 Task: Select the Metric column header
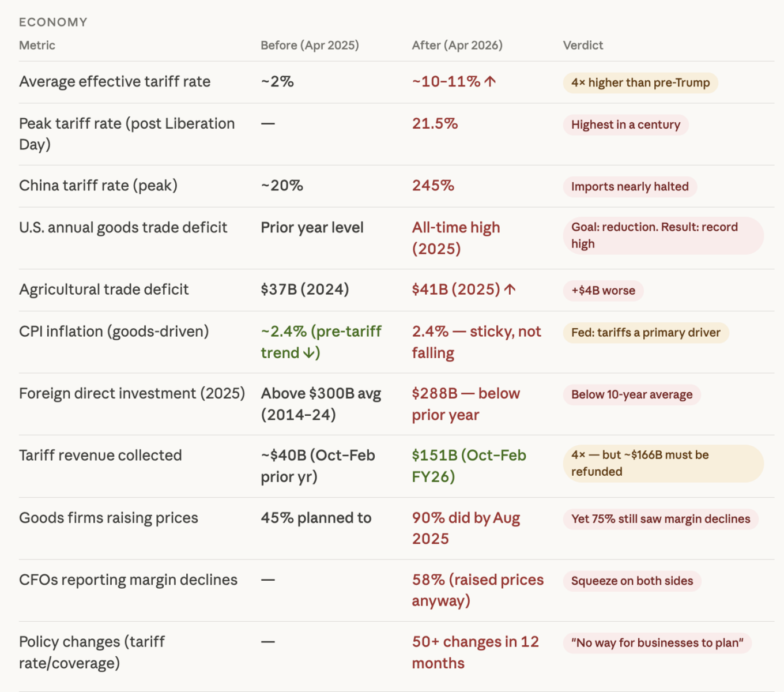point(37,46)
